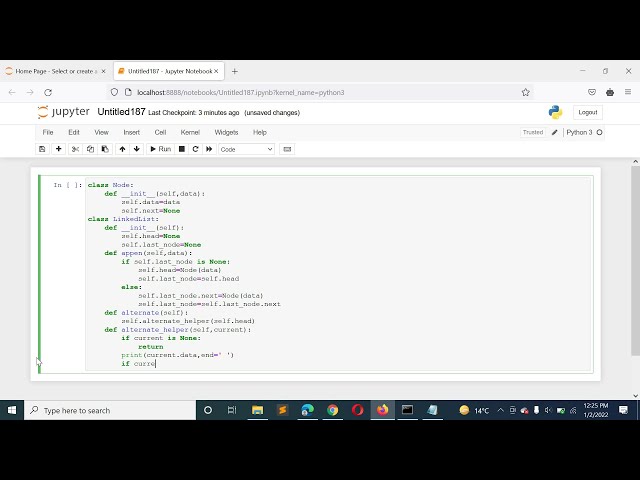Open the Windows Start menu

click(12, 410)
